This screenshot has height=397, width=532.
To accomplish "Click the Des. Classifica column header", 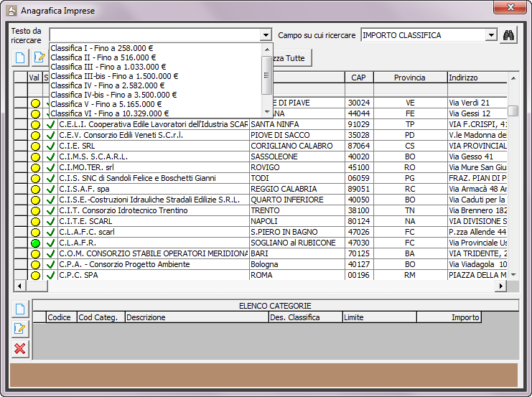I will (x=306, y=317).
